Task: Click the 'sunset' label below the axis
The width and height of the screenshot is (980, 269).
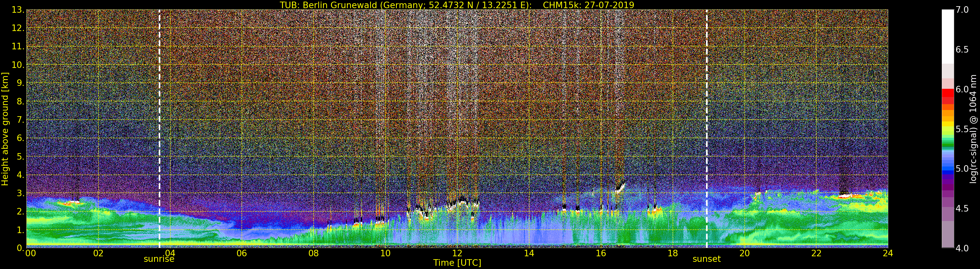Action: tap(706, 259)
